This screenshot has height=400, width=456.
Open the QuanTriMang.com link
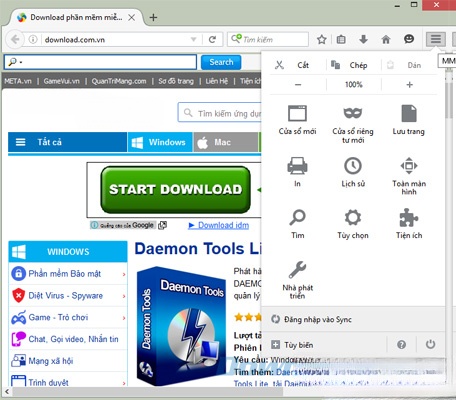(x=119, y=81)
